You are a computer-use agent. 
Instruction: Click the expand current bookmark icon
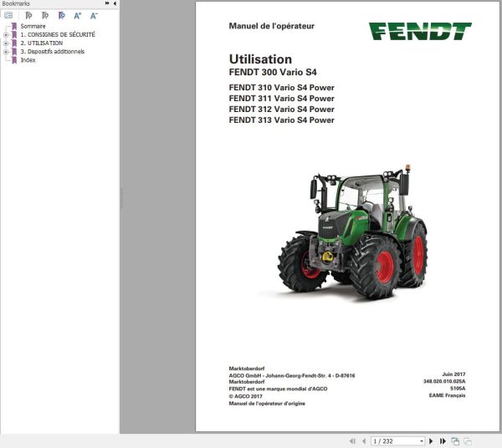tap(28, 15)
